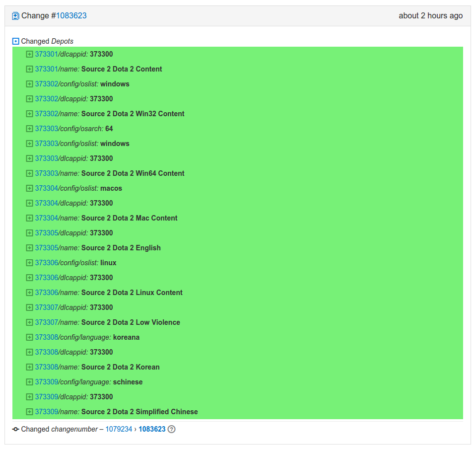Click plus icon for 373303/dlcappid row
Viewport: 476px width, 449px height.
click(29, 158)
